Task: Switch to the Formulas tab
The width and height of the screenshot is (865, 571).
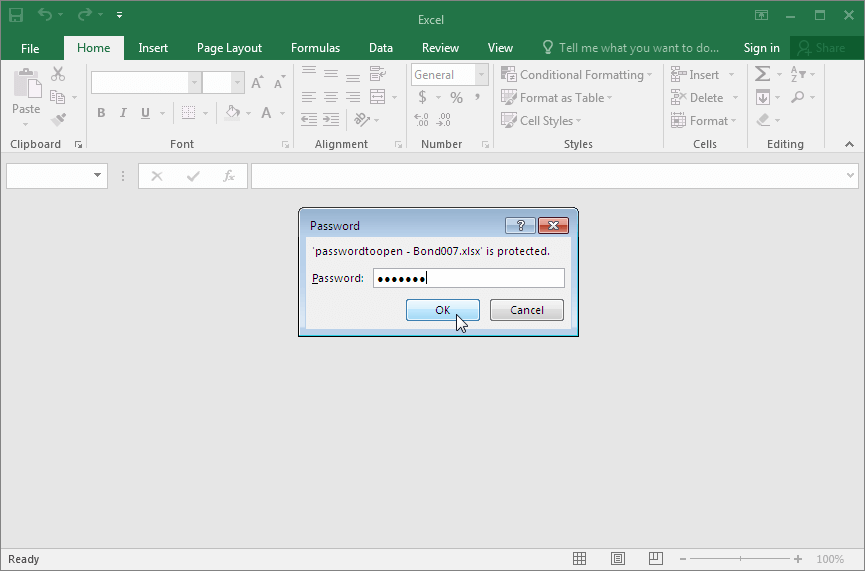Action: [315, 48]
